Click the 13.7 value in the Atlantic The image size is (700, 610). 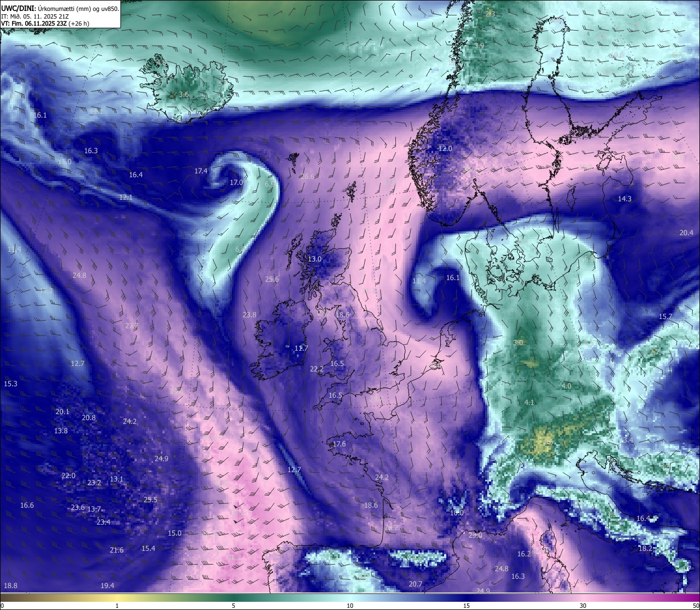click(94, 510)
